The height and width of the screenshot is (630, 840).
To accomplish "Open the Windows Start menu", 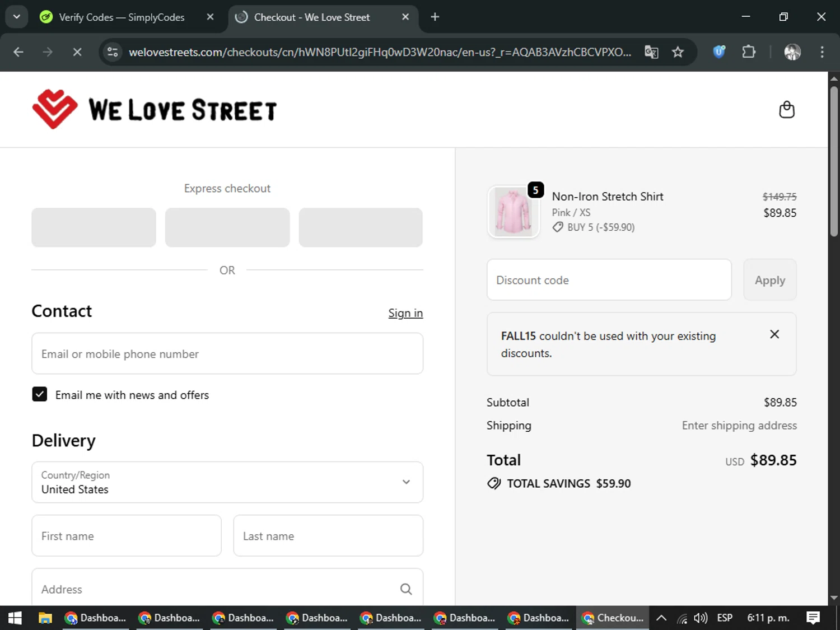I will pos(15,618).
